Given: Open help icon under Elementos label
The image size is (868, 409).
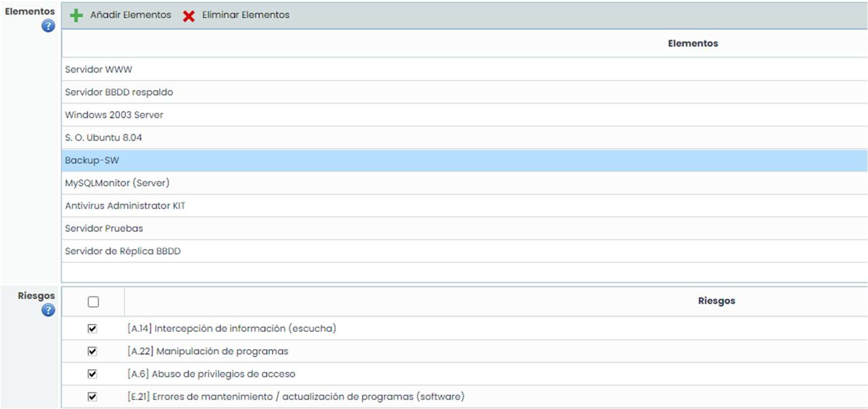Looking at the screenshot, I should coord(48,26).
